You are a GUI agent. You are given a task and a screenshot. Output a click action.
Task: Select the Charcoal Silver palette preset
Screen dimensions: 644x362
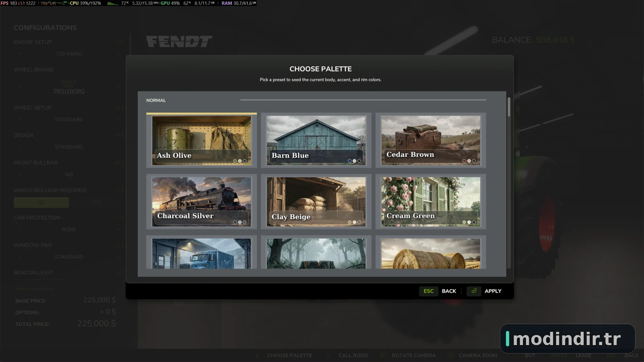coord(201,202)
